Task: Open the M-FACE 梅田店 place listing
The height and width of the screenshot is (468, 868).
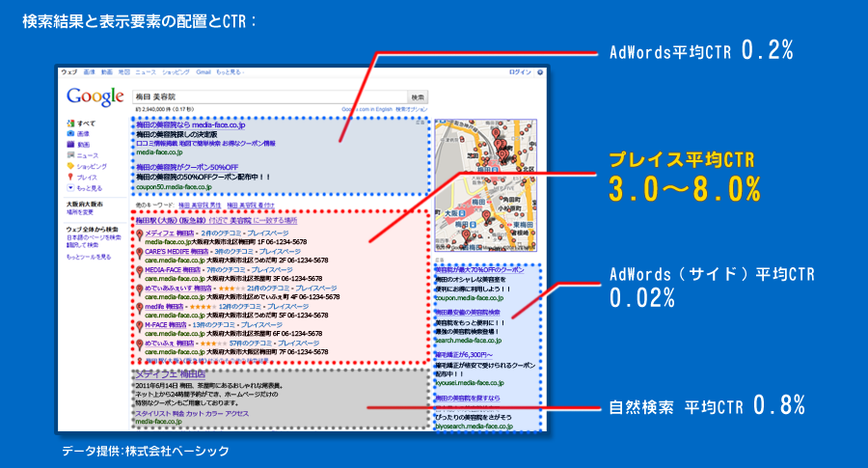Action: coord(166,324)
